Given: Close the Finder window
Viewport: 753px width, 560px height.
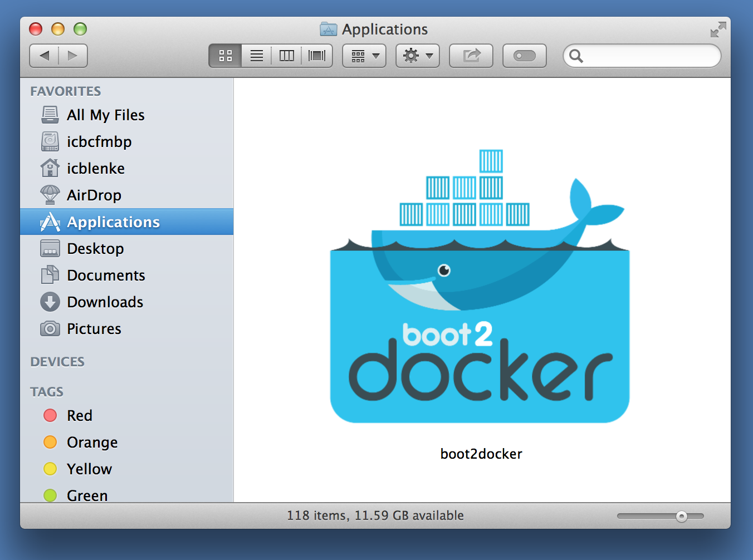Looking at the screenshot, I should click(x=36, y=29).
